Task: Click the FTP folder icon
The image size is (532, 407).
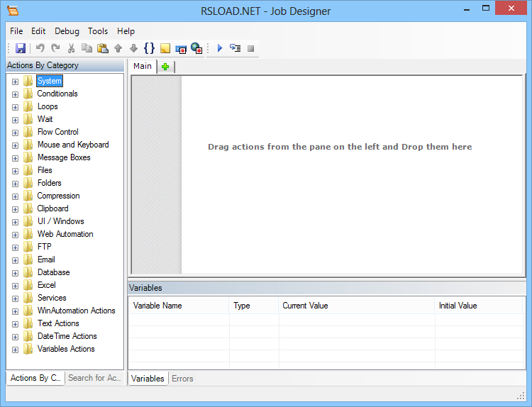Action: coord(28,247)
